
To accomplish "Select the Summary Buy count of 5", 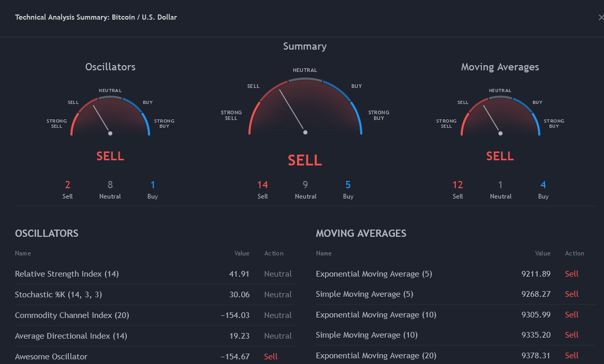I will pos(348,185).
